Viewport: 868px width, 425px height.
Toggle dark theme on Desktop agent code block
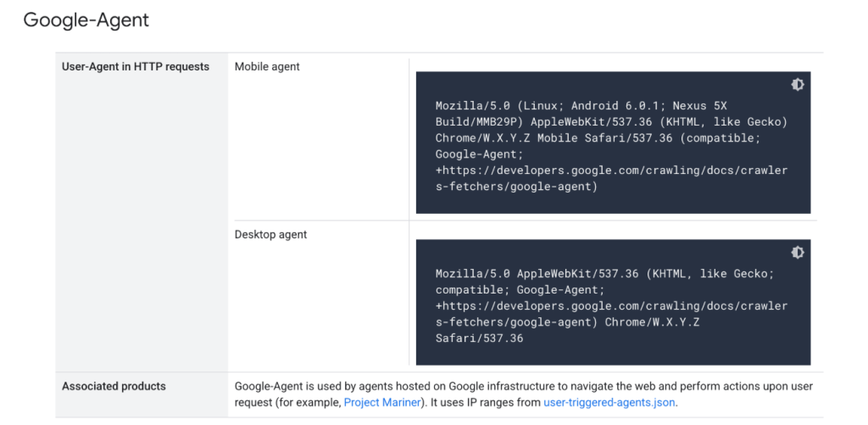click(797, 253)
